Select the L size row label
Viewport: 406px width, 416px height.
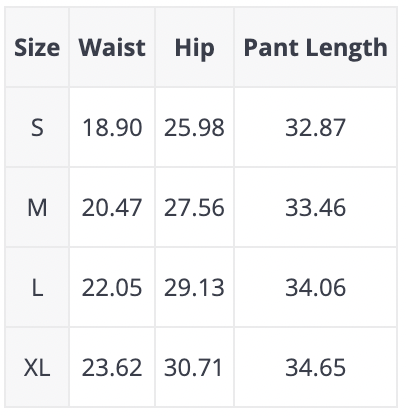click(x=37, y=288)
